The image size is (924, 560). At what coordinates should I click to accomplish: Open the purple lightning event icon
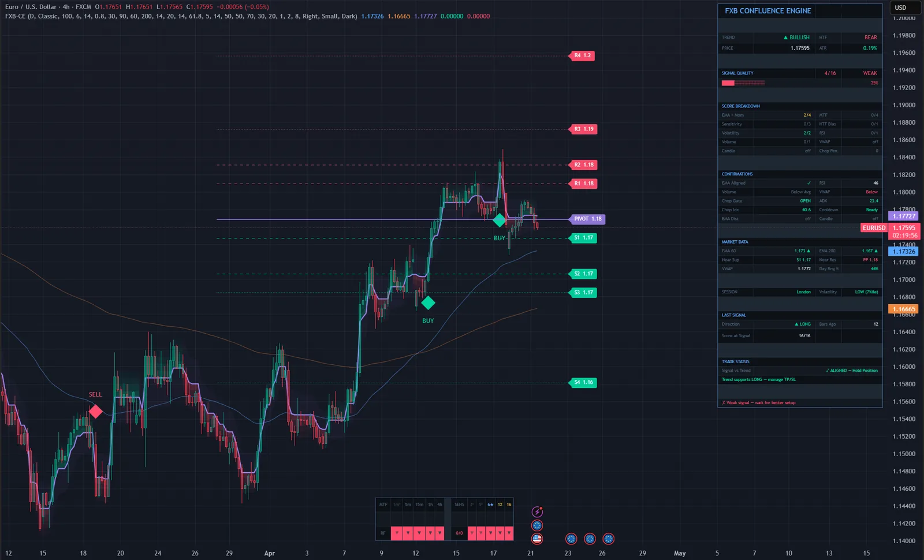(x=537, y=512)
